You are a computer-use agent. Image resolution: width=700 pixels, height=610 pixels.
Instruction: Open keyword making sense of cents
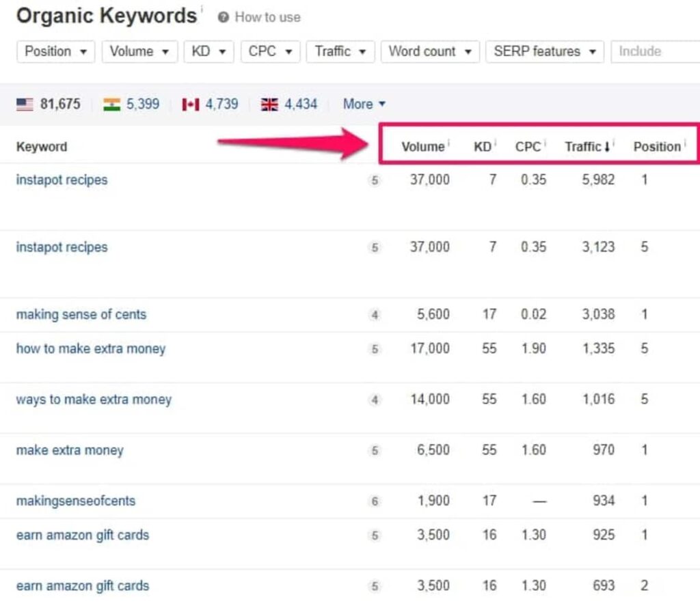(x=81, y=315)
